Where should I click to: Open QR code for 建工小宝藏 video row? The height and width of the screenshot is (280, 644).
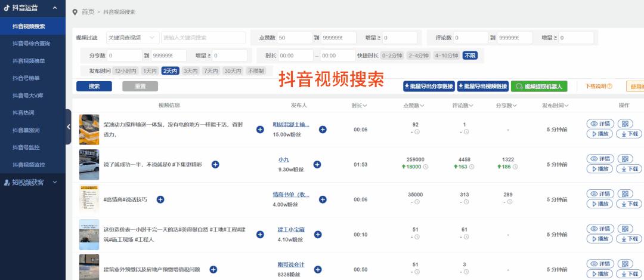625,229
